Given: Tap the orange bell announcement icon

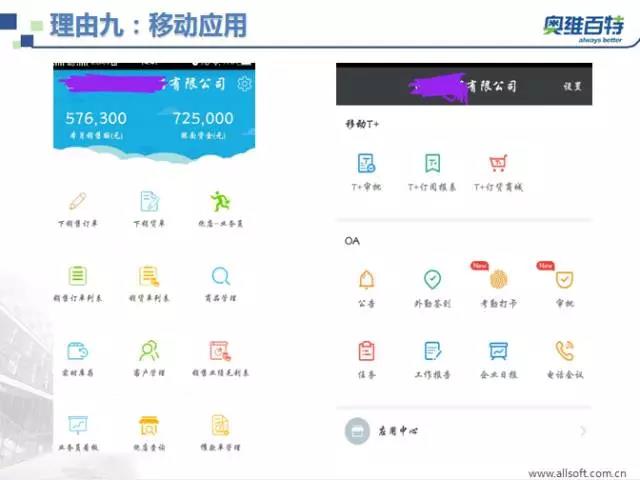Looking at the screenshot, I should click(x=366, y=280).
